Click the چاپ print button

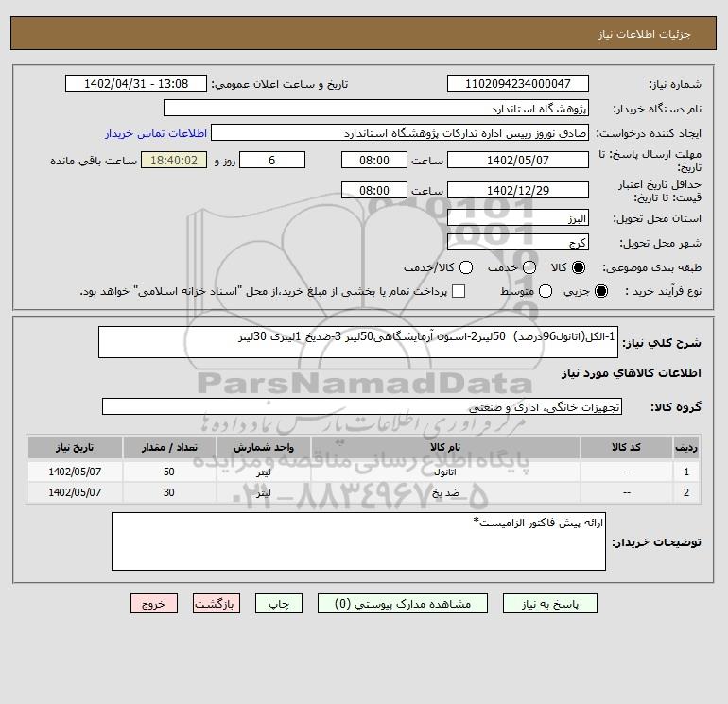(x=279, y=604)
